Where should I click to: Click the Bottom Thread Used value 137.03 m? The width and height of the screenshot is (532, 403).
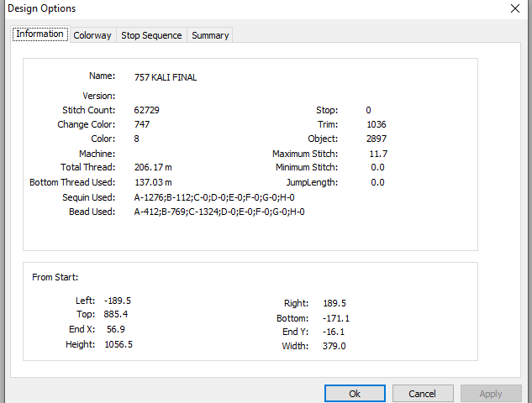pyautogui.click(x=153, y=182)
